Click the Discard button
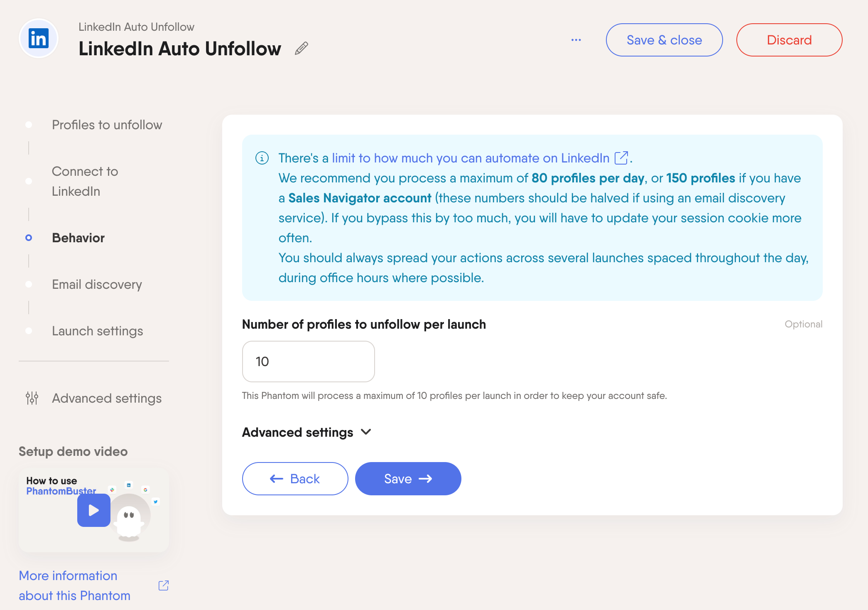The height and width of the screenshot is (610, 868). point(789,40)
